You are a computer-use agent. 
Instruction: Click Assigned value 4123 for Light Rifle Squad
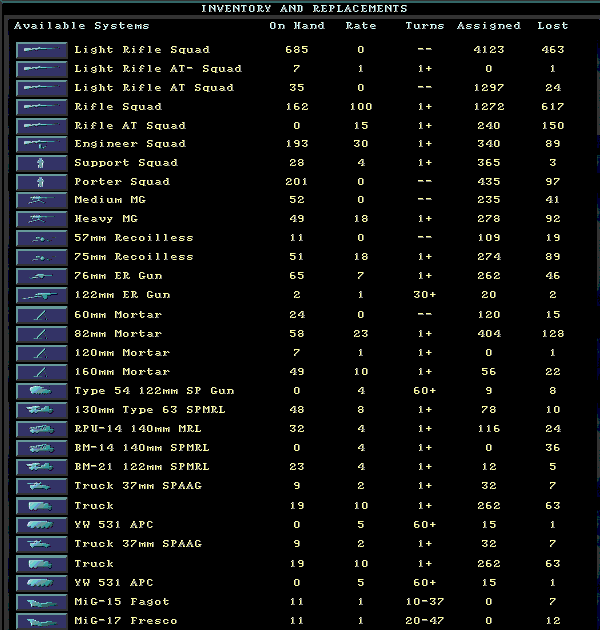[x=489, y=50]
